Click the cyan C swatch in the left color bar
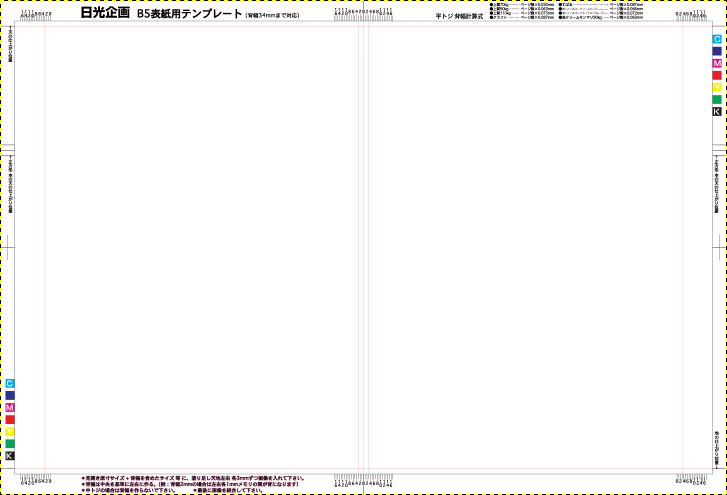 pos(10,383)
